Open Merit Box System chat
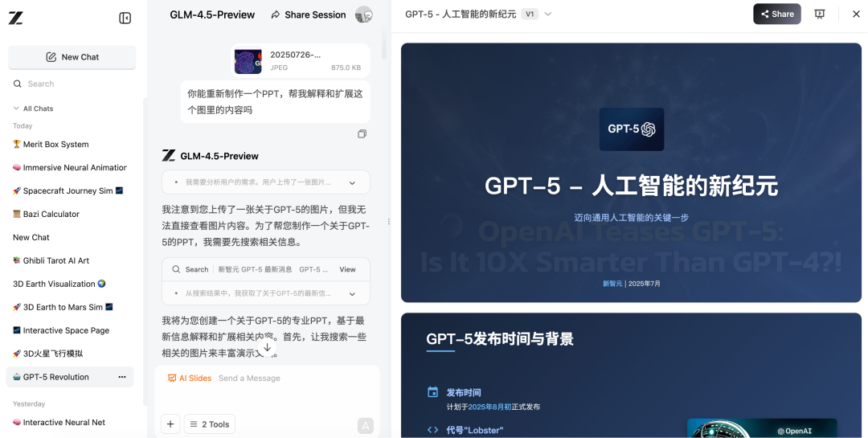This screenshot has width=868, height=438. (70, 144)
